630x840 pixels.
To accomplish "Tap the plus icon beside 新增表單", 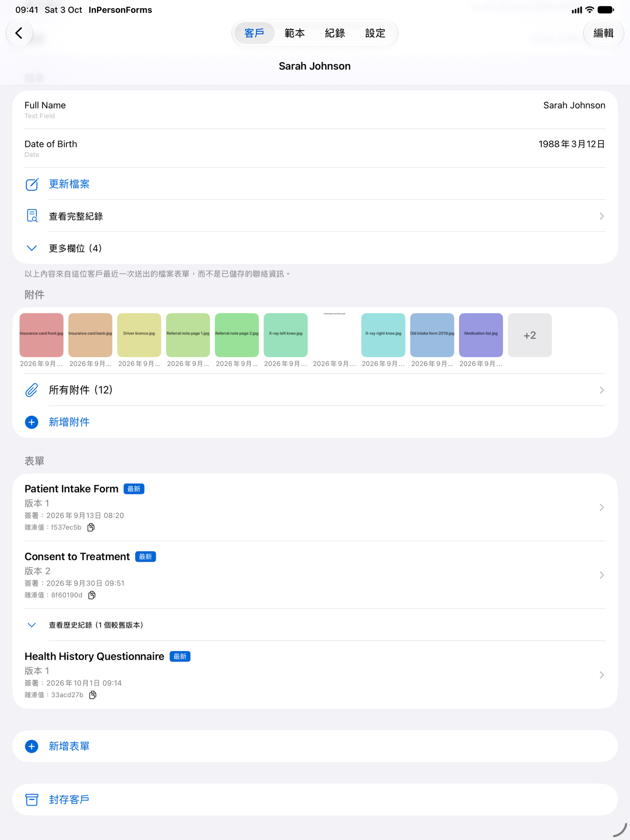I will click(x=31, y=746).
